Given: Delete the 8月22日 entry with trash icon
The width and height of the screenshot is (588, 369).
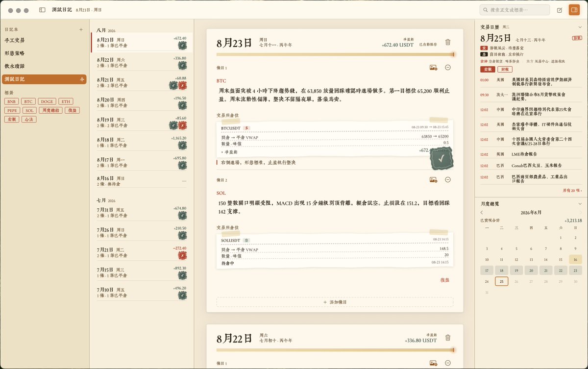Looking at the screenshot, I should point(447,338).
